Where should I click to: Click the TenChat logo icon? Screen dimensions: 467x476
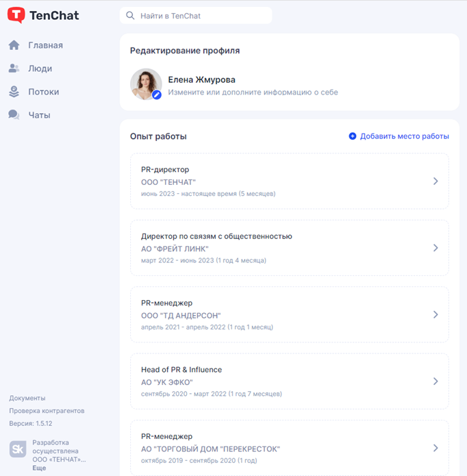16,15
